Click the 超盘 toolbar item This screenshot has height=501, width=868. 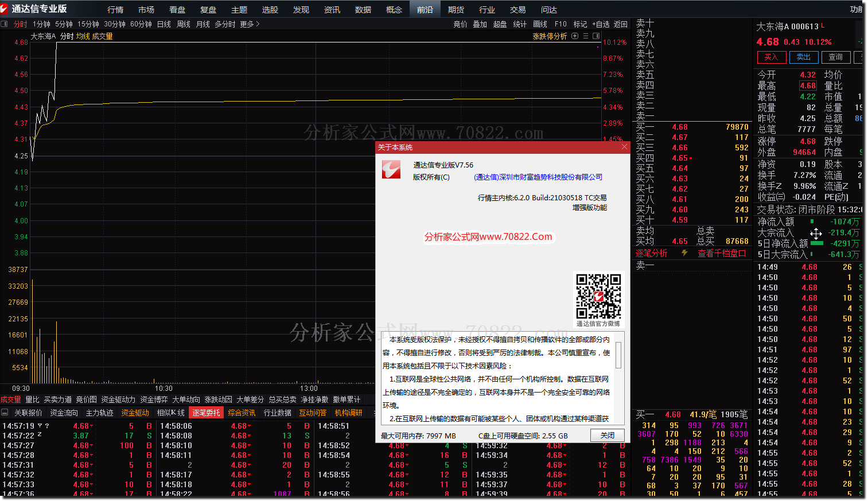pos(500,24)
